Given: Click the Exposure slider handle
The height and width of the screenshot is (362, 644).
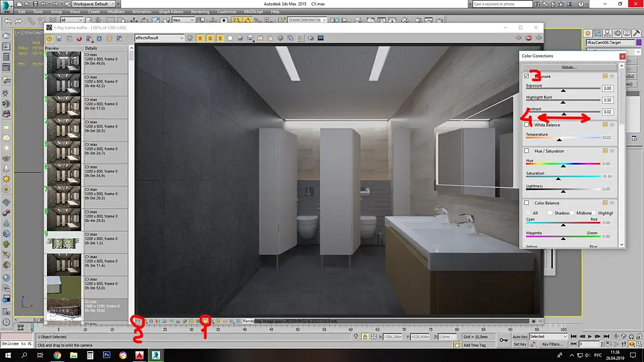Looking at the screenshot, I should [563, 90].
